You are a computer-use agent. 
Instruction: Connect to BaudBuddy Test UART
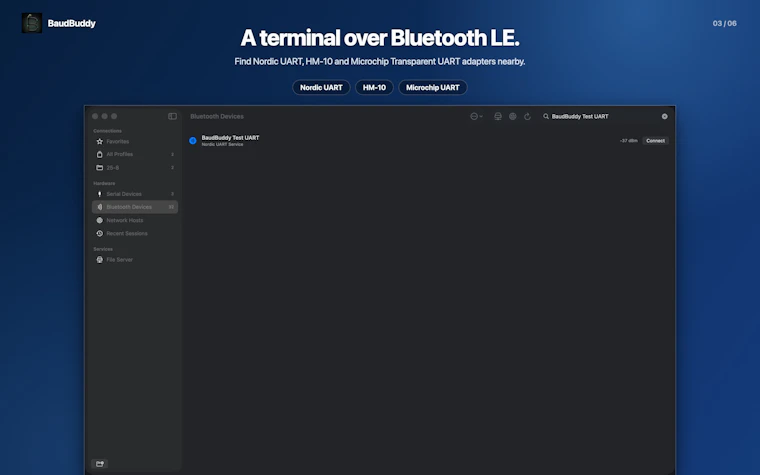click(655, 141)
